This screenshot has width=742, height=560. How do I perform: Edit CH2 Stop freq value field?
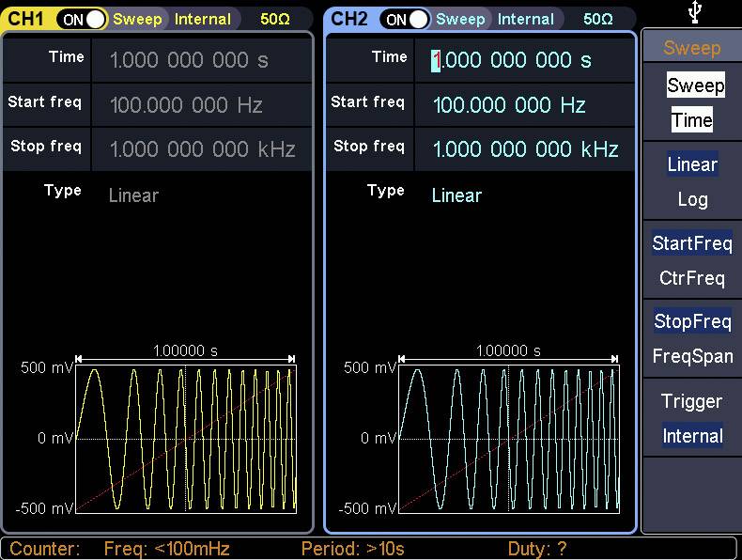point(525,149)
